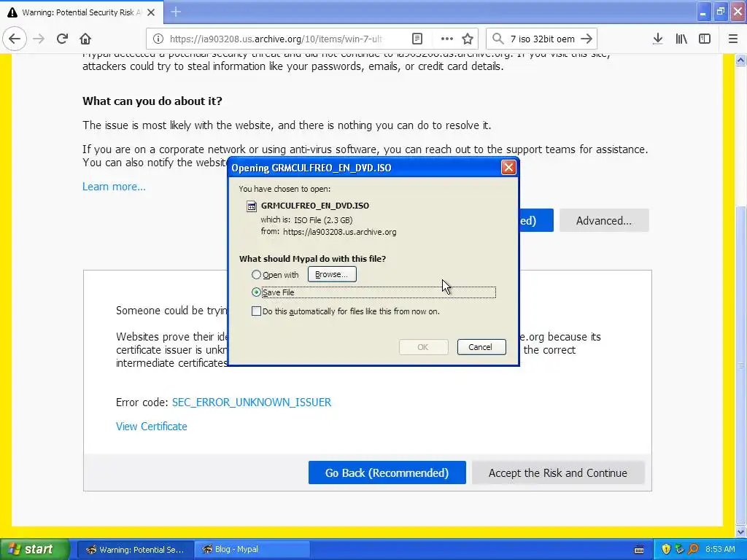Open the Downloads arrow panel
747x560 pixels.
[x=657, y=39]
